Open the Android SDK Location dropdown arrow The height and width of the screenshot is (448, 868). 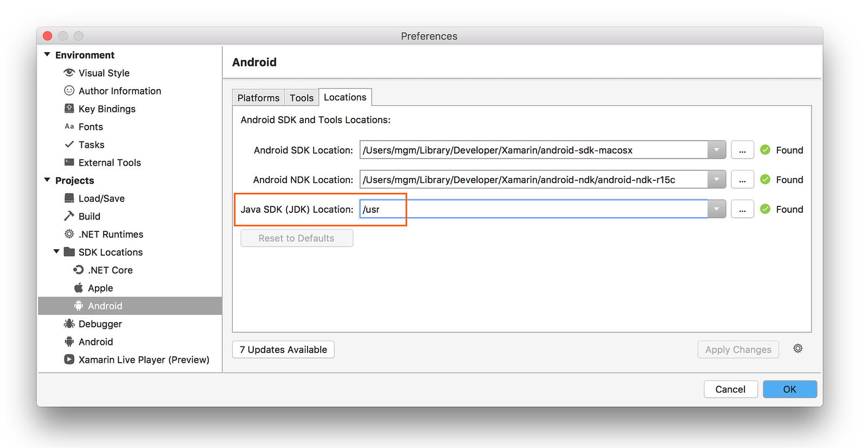[x=717, y=150]
